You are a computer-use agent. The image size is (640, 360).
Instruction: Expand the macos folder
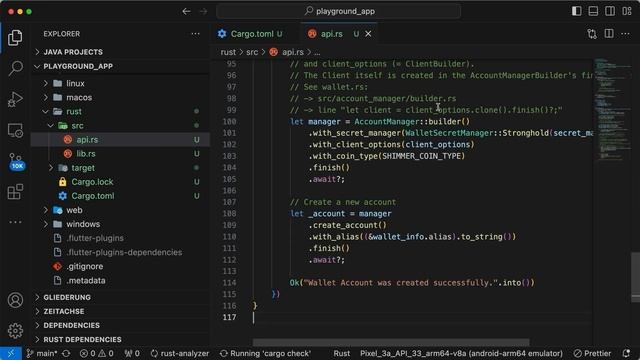120,97
